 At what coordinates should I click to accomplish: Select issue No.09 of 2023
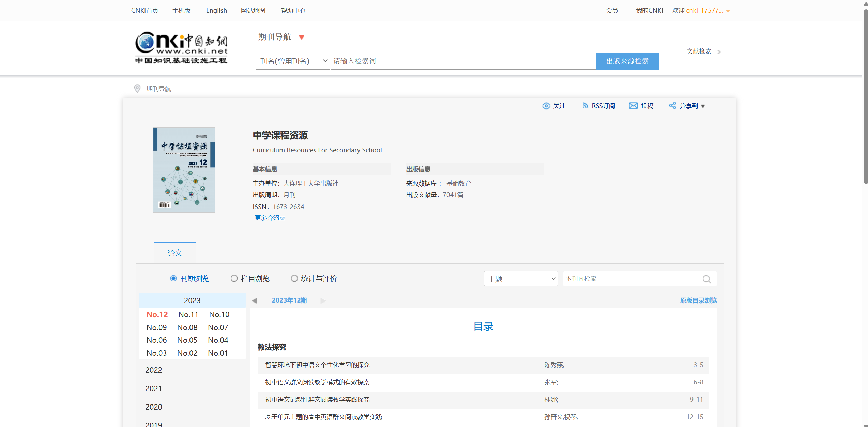click(x=156, y=328)
